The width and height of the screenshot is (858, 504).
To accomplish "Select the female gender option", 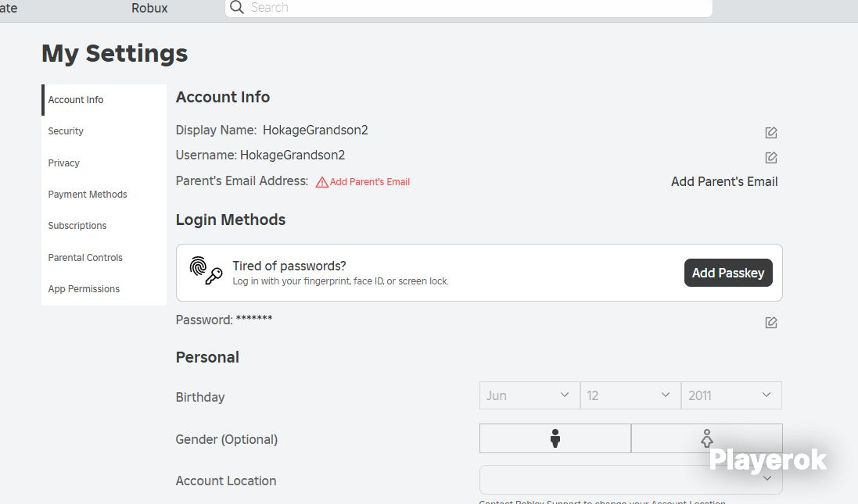I will tap(706, 438).
